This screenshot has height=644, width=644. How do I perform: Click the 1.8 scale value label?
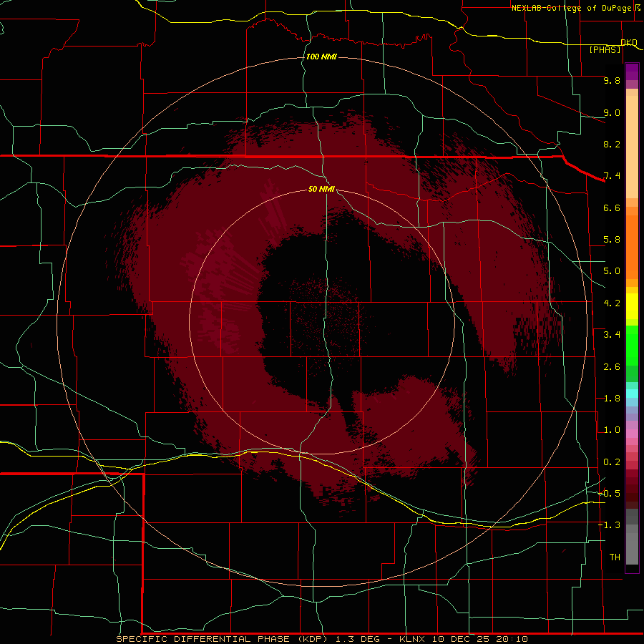tap(612, 399)
